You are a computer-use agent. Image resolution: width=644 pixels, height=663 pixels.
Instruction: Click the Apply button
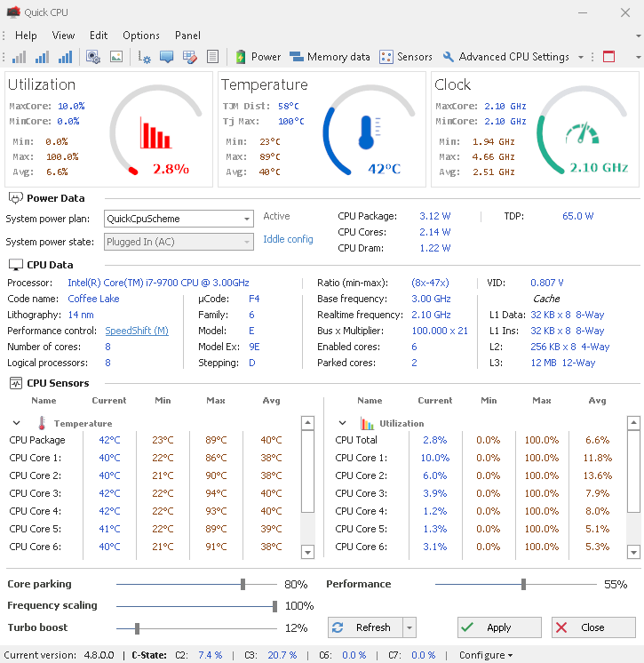tap(499, 627)
